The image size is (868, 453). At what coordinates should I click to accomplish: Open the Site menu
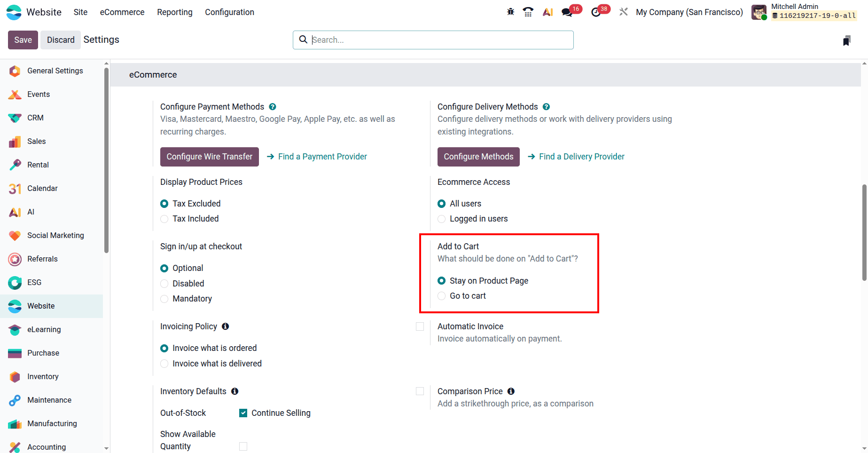pos(80,12)
